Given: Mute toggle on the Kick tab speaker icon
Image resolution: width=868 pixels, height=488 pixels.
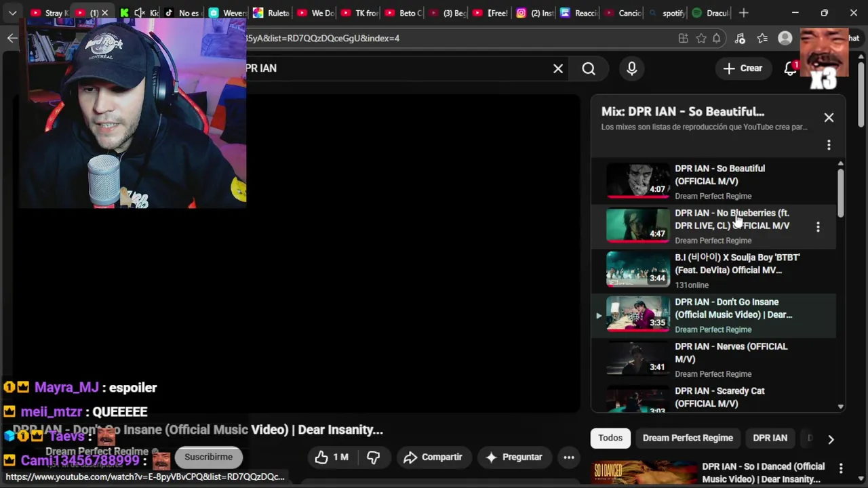Looking at the screenshot, I should [140, 13].
